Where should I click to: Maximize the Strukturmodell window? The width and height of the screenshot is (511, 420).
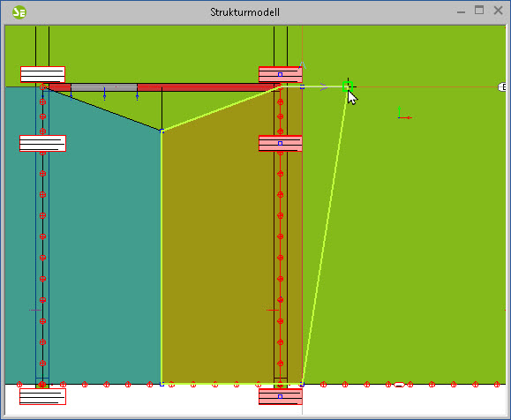[479, 11]
